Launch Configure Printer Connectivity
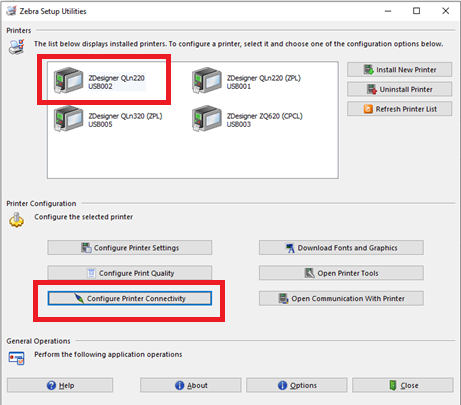461x405 pixels. pyautogui.click(x=130, y=298)
